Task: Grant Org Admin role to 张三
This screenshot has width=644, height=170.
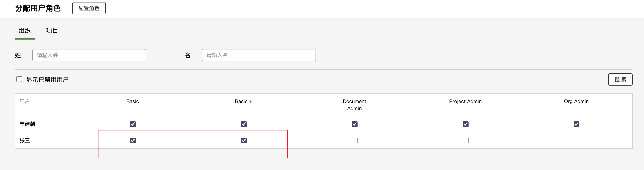Action: pos(576,141)
